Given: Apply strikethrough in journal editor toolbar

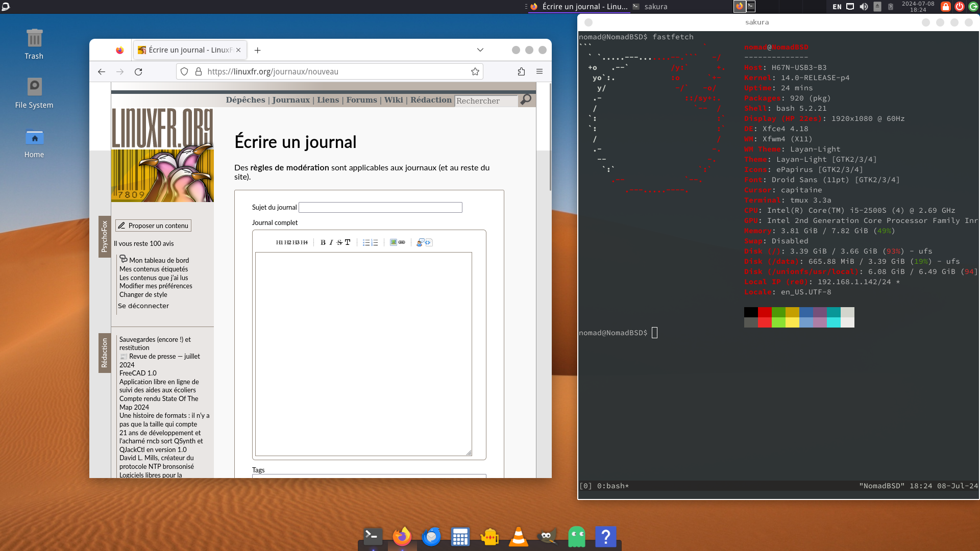Looking at the screenshot, I should point(339,242).
